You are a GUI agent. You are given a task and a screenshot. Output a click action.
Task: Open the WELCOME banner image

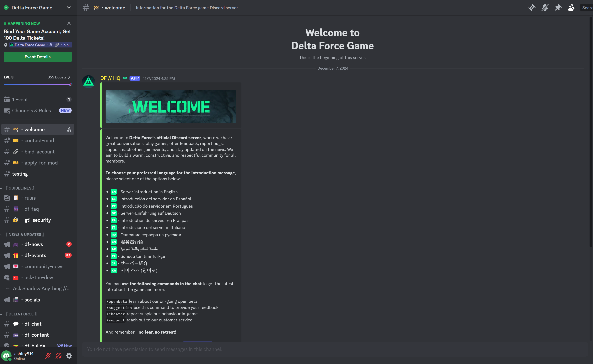[171, 106]
